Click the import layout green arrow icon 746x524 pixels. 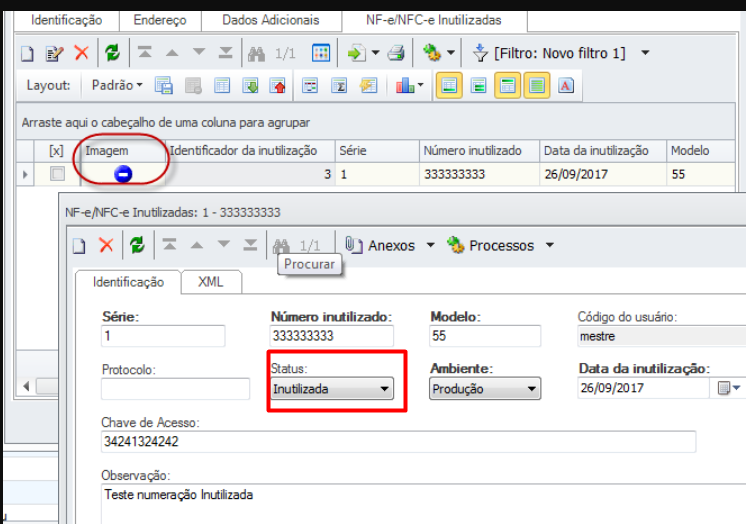[x=250, y=86]
